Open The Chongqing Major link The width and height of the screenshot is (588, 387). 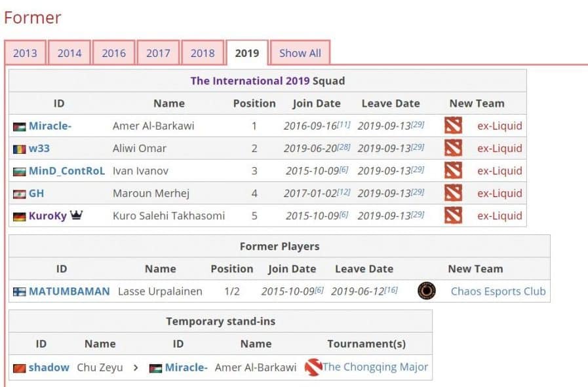[376, 367]
